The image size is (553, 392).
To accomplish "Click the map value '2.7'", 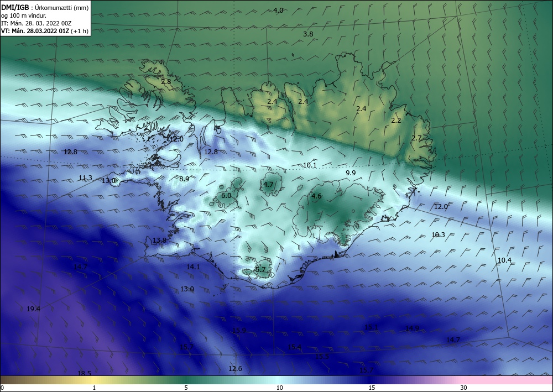I will click(x=417, y=138).
